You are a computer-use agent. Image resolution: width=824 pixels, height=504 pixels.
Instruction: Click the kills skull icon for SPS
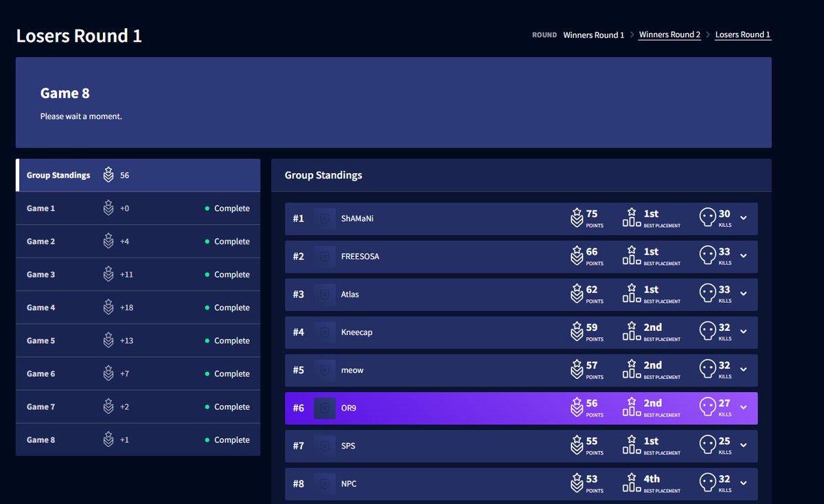point(707,446)
